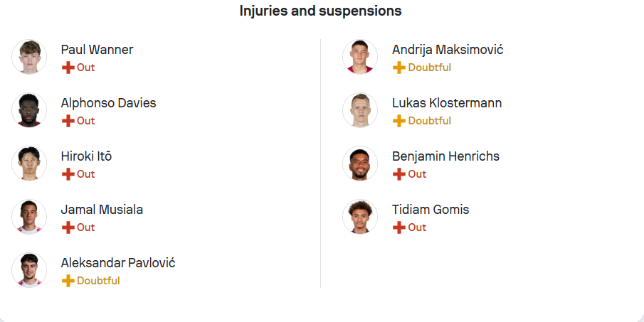Click the Injuries and suspensions heading

320,11
